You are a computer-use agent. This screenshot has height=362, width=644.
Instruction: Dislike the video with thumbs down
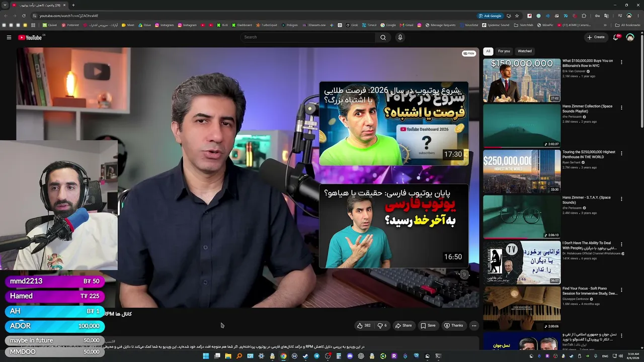pos(382,325)
